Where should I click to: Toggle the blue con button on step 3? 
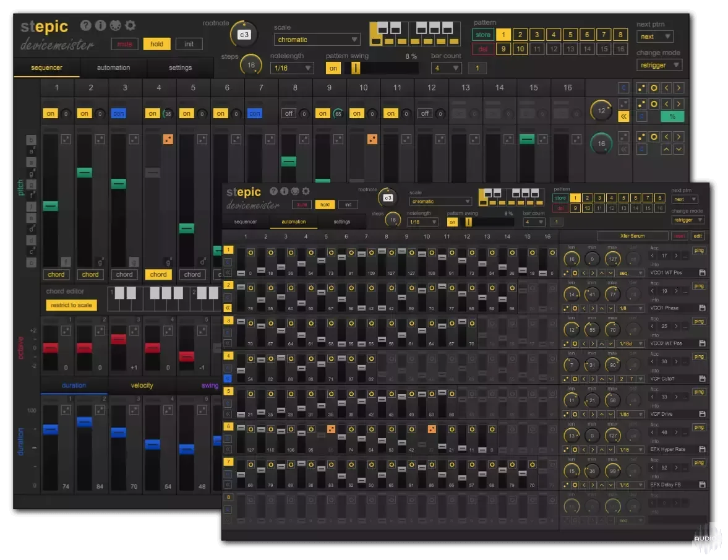(118, 113)
